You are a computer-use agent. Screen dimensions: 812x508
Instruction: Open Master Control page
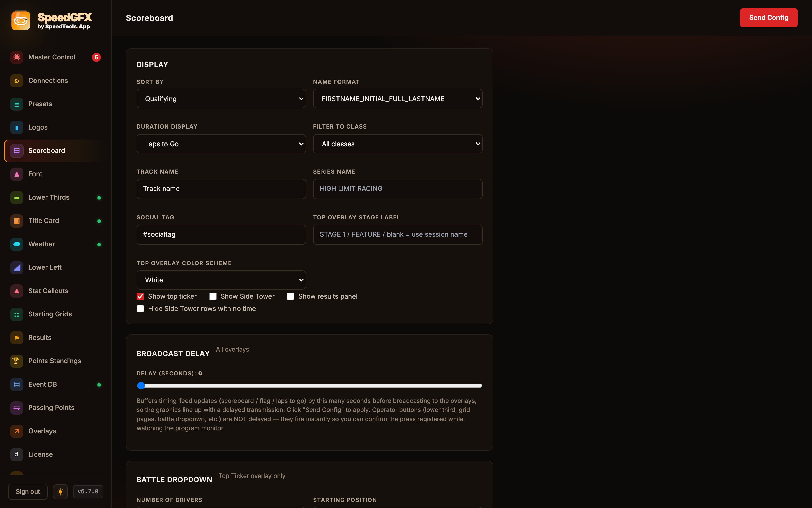coord(55,57)
